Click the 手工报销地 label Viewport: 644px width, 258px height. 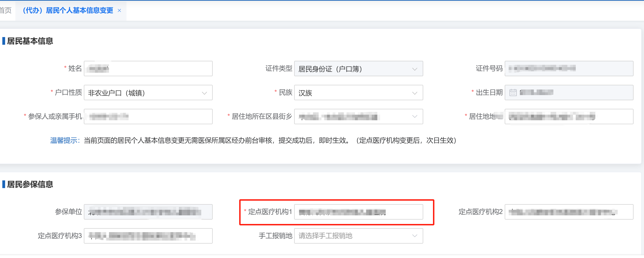coord(275,236)
